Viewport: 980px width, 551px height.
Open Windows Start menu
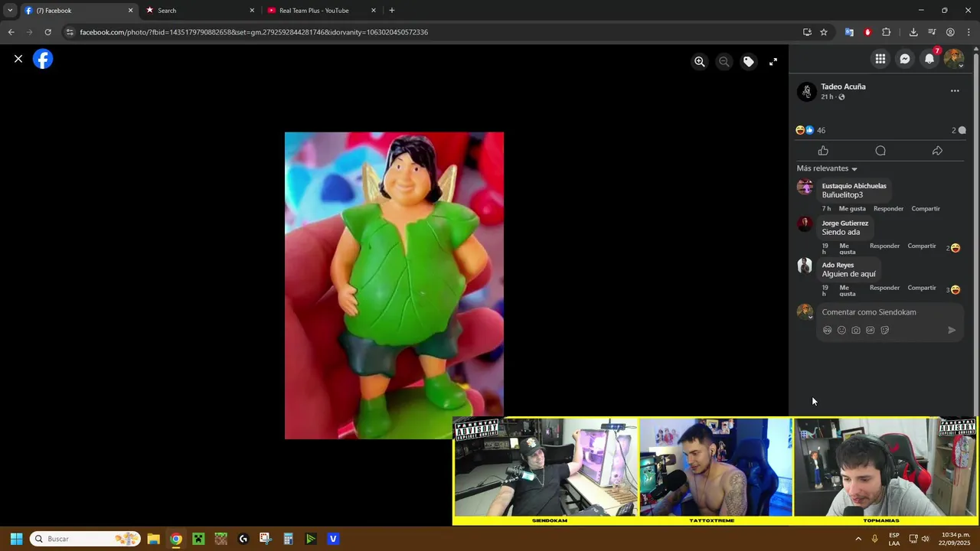(x=16, y=539)
